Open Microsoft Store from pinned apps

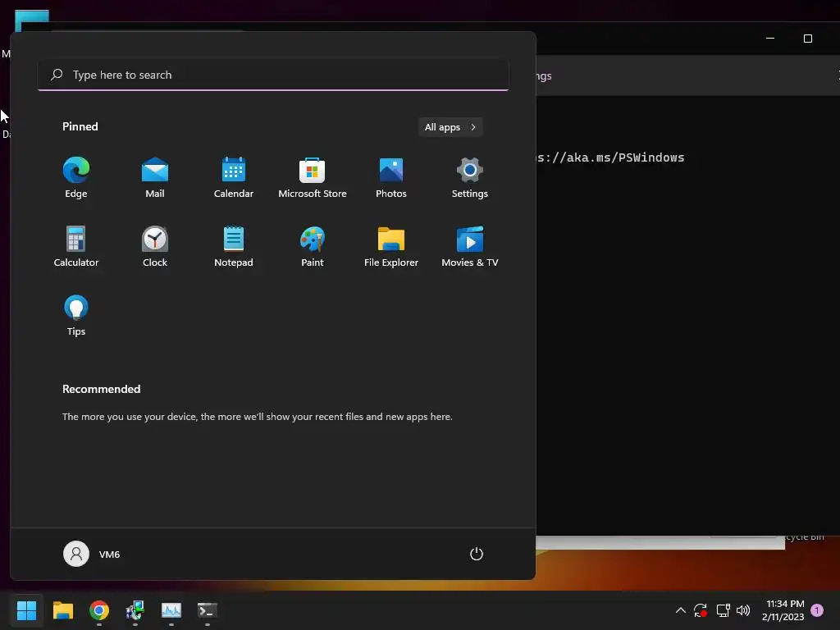coord(313,178)
